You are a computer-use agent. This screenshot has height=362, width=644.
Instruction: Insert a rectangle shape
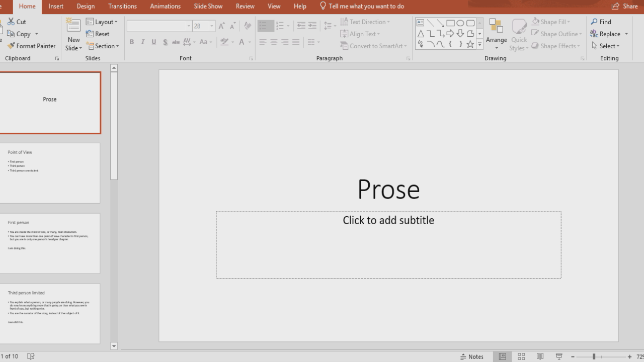click(449, 22)
